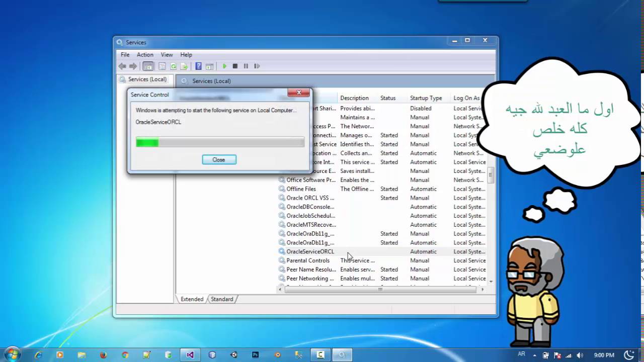The image size is (644, 362).
Task: Click the red X of Service Control dialog
Action: (x=299, y=93)
